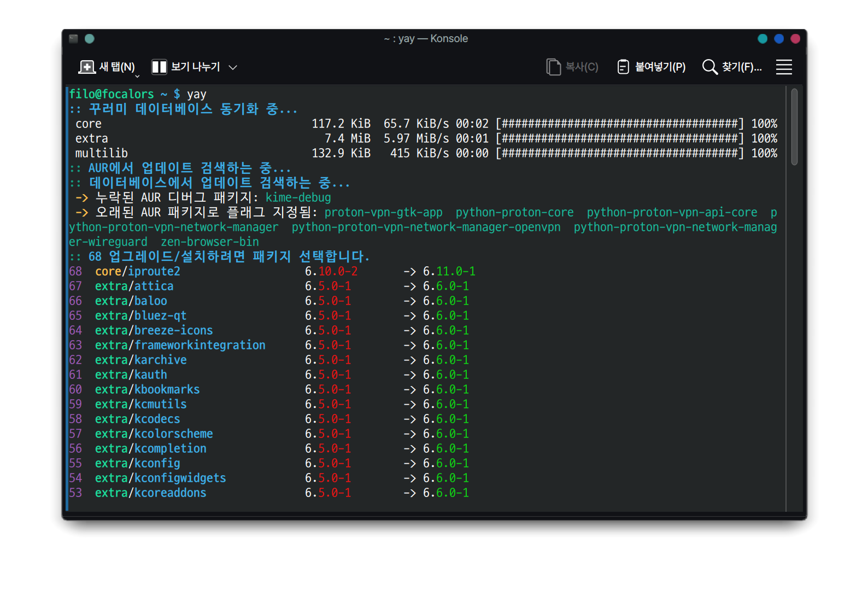
Task: Click the multilib database progress bar
Action: pos(620,153)
